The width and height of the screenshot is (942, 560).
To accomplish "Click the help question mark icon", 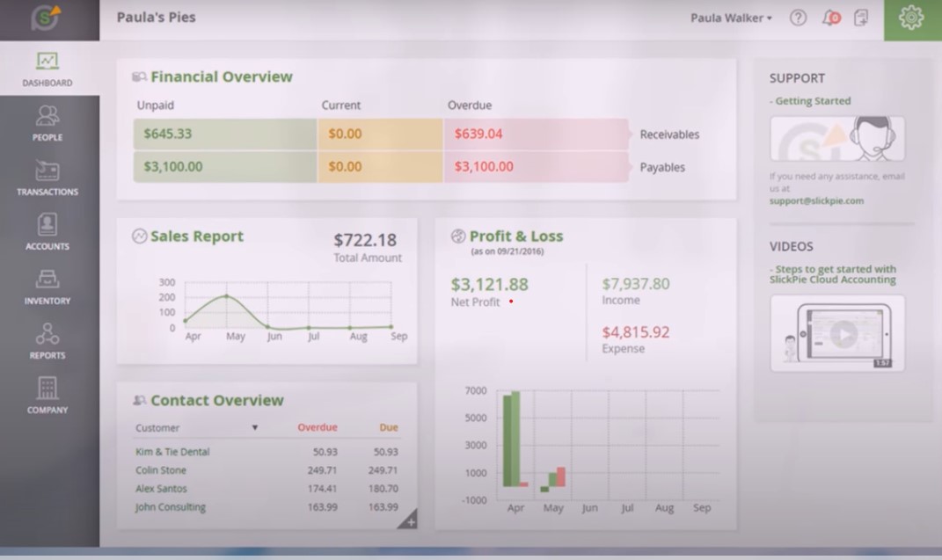I will pos(798,18).
